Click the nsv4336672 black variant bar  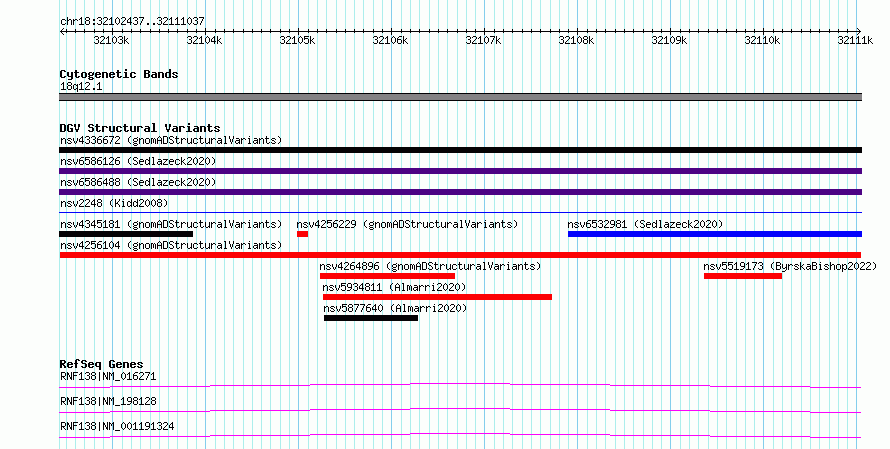tap(460, 150)
